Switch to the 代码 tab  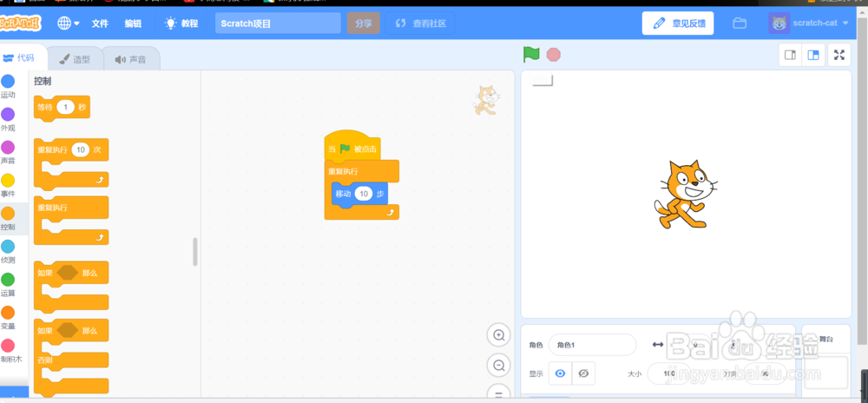21,58
